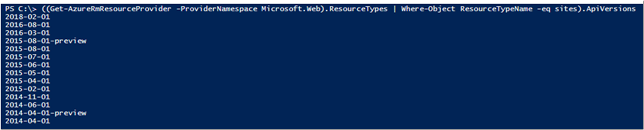The width and height of the screenshot is (644, 130).
Task: Select the 2015-07-01 output entry
Action: pyautogui.click(x=28, y=57)
